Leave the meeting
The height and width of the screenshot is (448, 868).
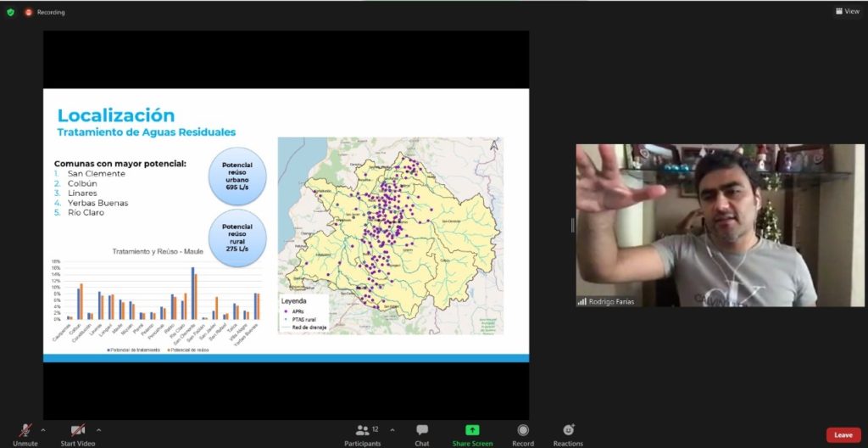843,434
